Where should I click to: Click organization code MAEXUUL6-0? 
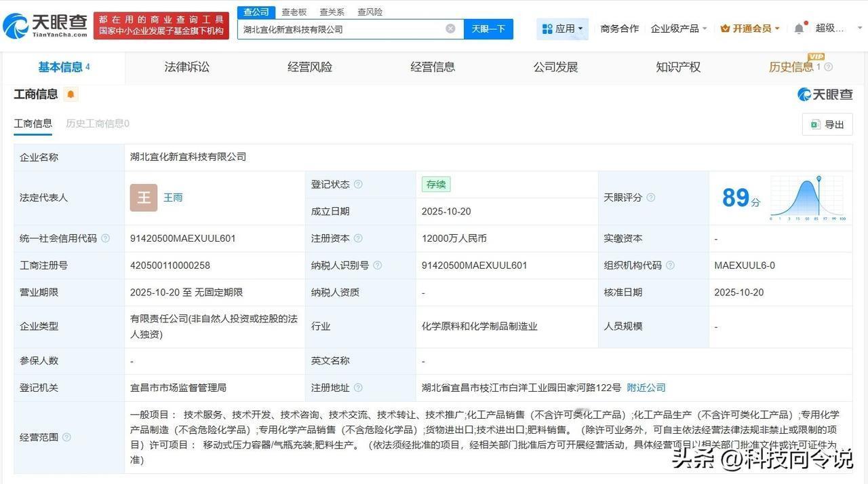point(745,265)
